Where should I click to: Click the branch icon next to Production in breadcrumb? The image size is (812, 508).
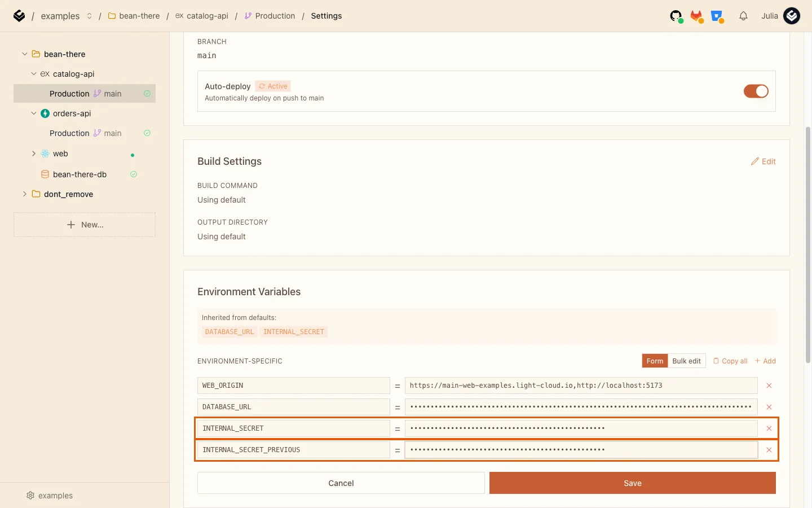(x=248, y=16)
